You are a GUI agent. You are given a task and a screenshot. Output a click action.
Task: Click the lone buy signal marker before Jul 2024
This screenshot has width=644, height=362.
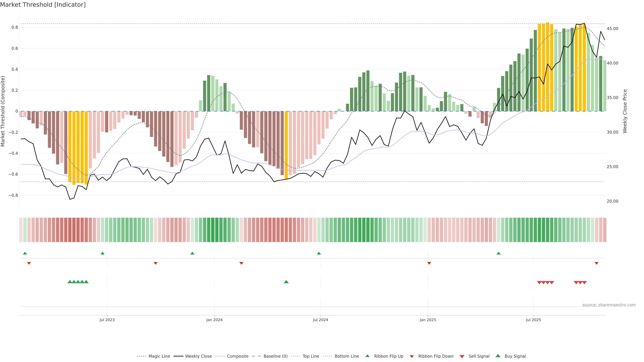(x=286, y=282)
